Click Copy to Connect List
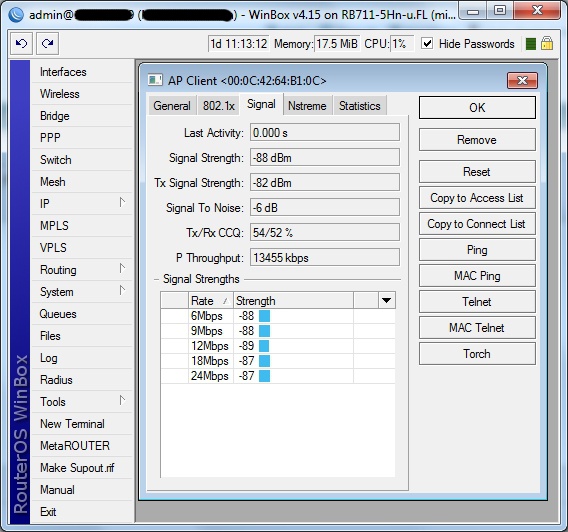568x532 pixels. coord(477,224)
